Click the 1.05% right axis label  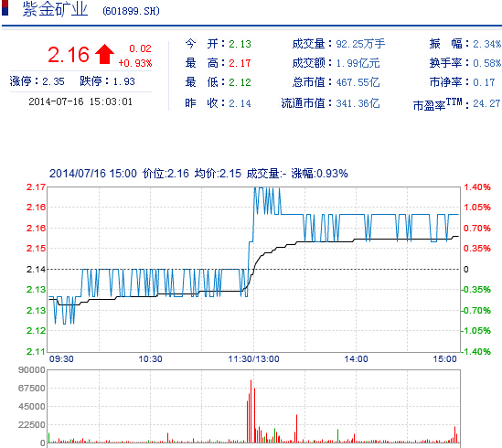[x=477, y=208]
